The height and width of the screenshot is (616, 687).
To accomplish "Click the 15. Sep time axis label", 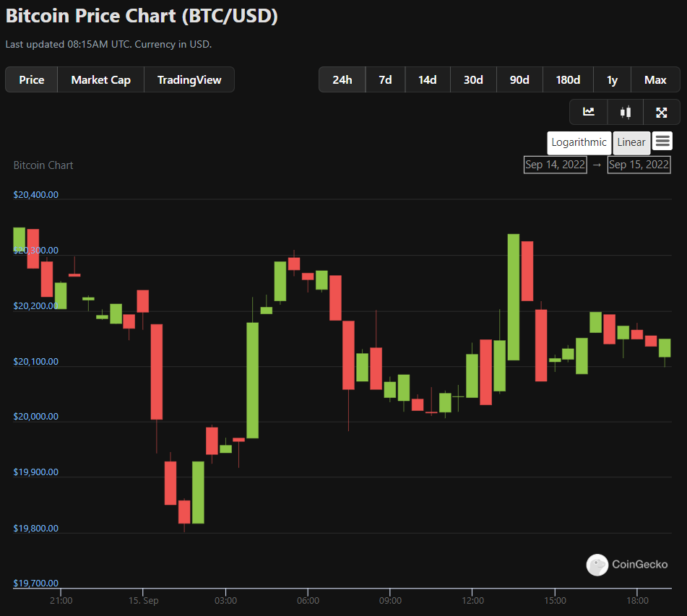I will tap(143, 601).
